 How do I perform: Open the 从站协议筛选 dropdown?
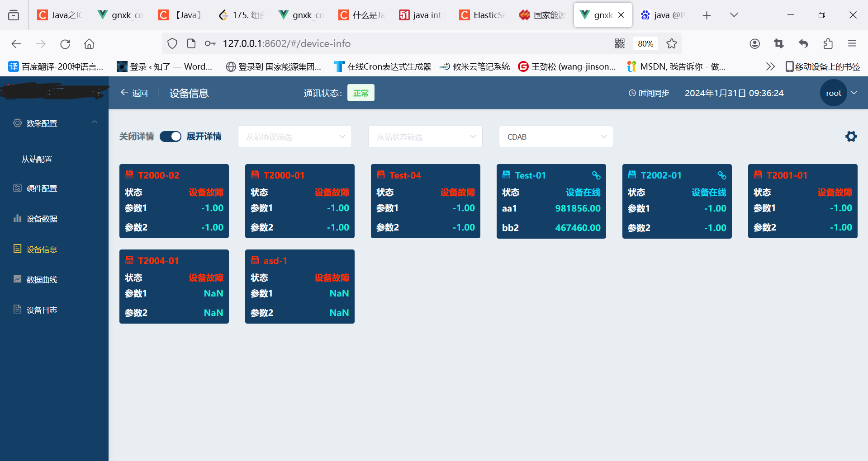pos(295,136)
